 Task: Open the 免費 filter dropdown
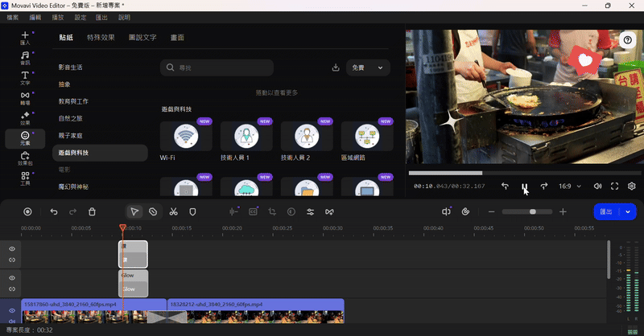(x=368, y=68)
